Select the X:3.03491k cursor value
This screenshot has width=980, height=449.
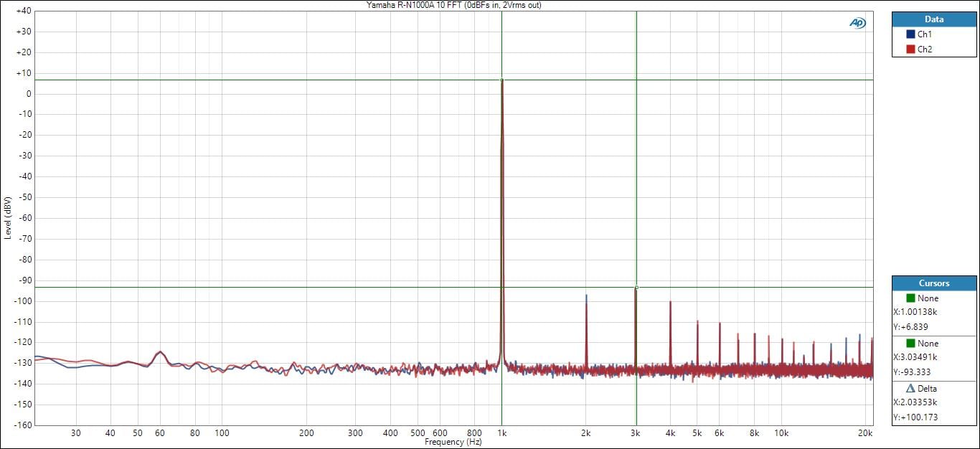[915, 357]
